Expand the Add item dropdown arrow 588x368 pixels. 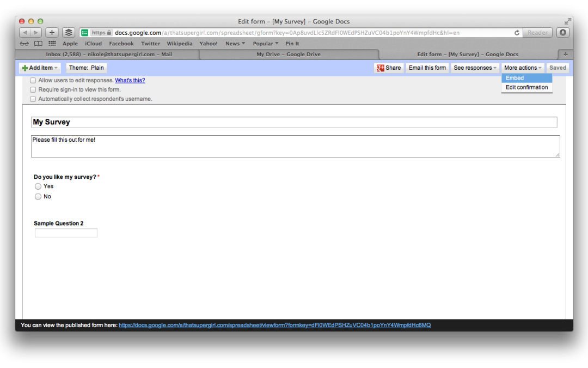[x=56, y=68]
